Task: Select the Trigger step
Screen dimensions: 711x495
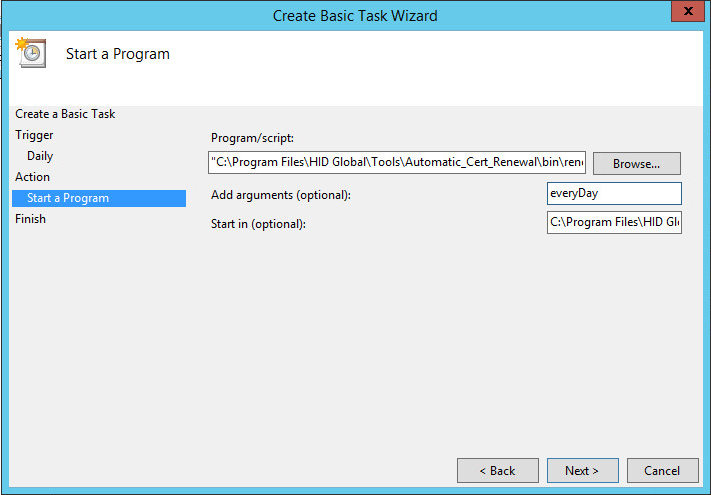Action: (35, 135)
